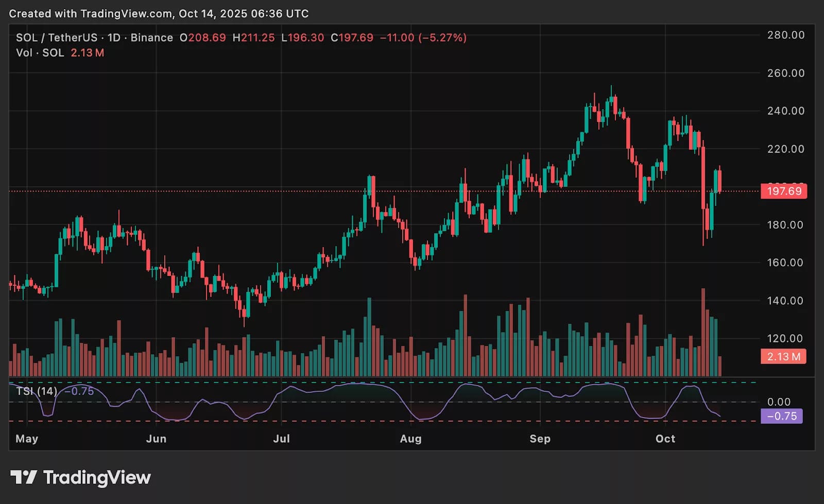Select the red 197.69 current price tag
The image size is (824, 504).
click(783, 191)
